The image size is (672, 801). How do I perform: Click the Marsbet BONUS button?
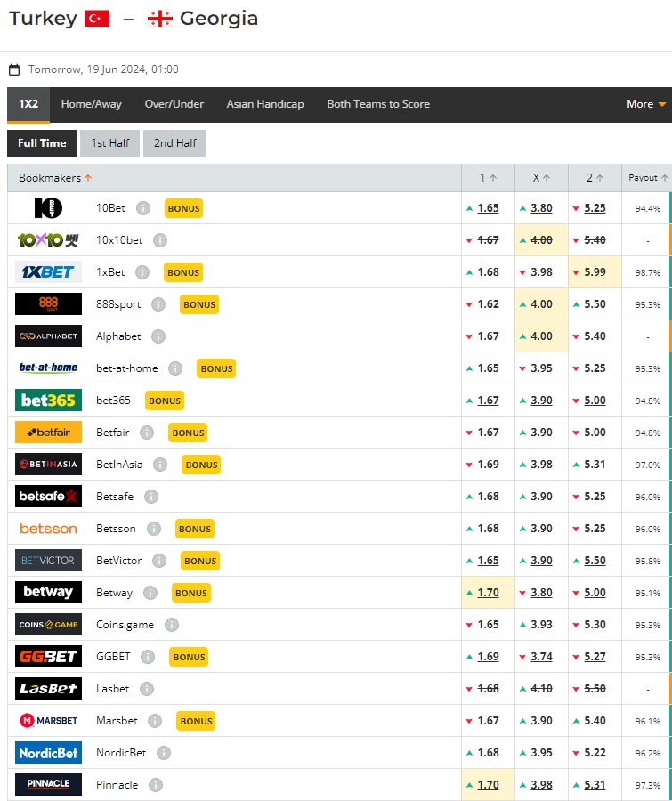[196, 721]
